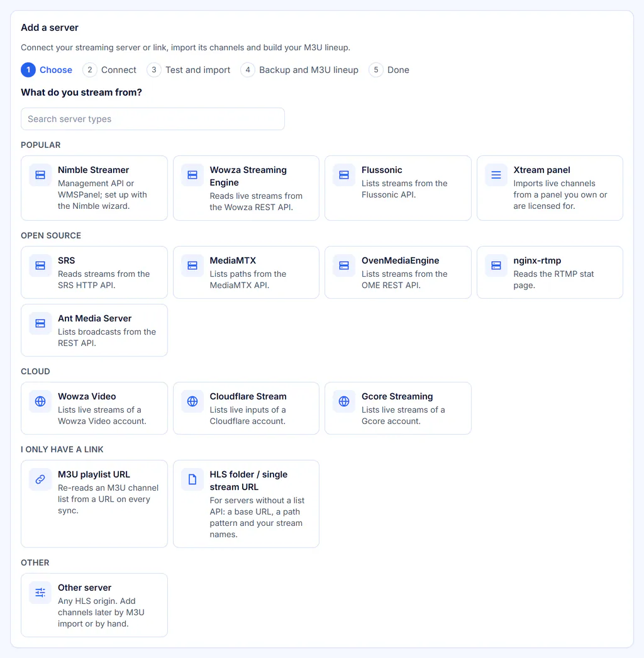644x658 pixels.
Task: Pick the MediaMTX title
Action: tap(233, 260)
